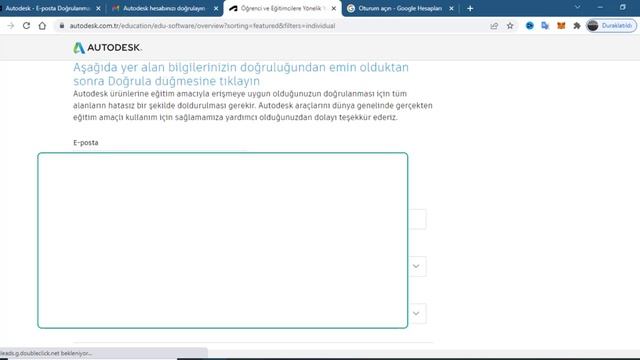Click the address bar URL

pos(202,26)
